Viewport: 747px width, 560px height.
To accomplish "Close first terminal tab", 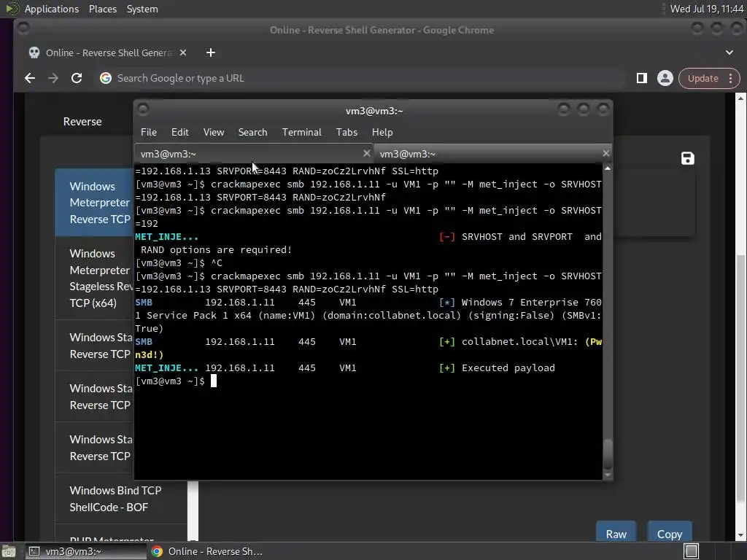I will click(x=366, y=153).
